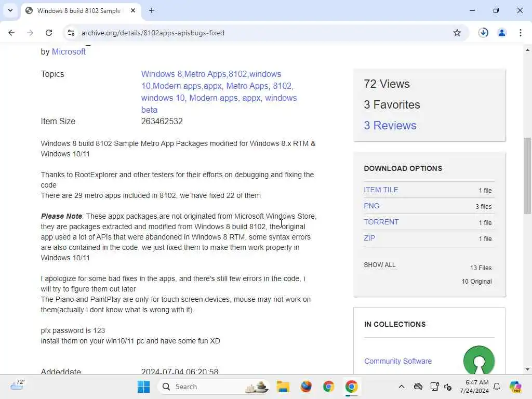Close the Windows 8 build 8102 tab
This screenshot has height=399, width=532.
[x=133, y=10]
